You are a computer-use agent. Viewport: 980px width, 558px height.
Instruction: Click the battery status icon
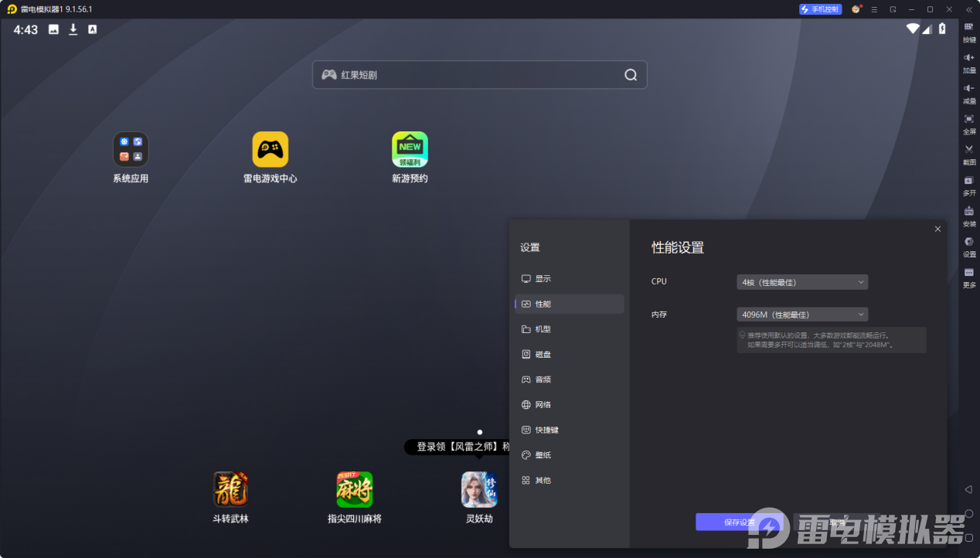click(942, 29)
